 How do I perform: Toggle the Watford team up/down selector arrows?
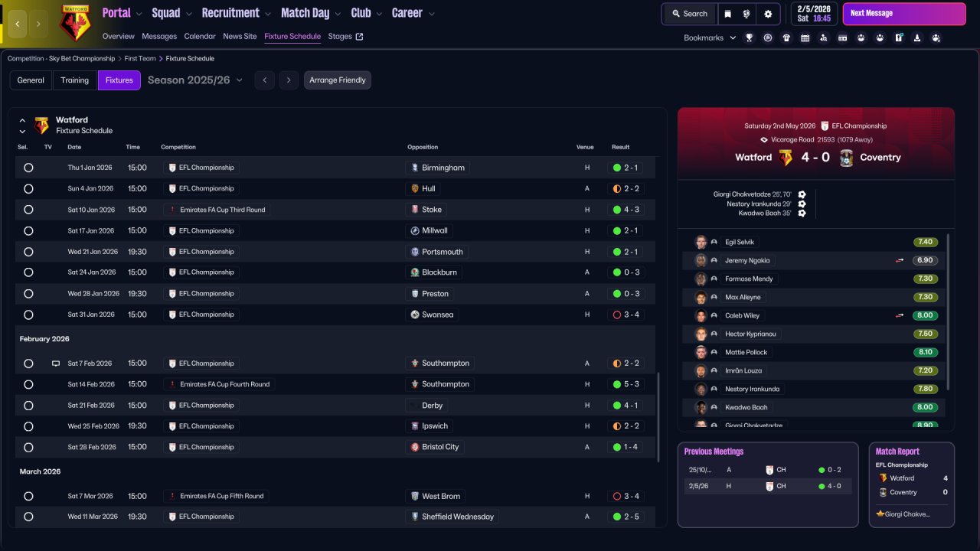(22, 126)
